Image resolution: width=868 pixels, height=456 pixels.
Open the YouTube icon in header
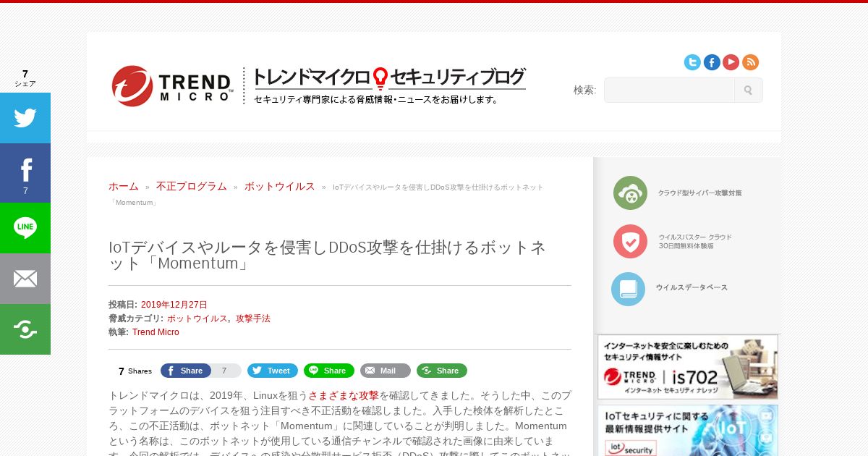(731, 62)
